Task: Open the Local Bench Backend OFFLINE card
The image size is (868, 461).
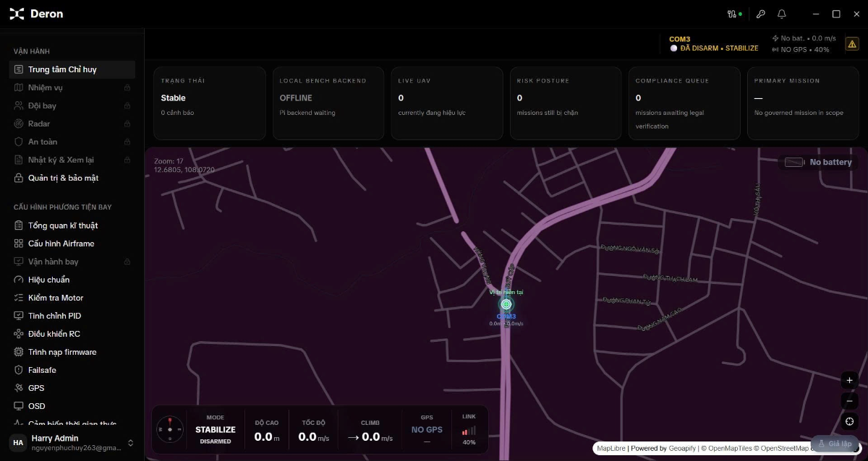Action: (329, 103)
